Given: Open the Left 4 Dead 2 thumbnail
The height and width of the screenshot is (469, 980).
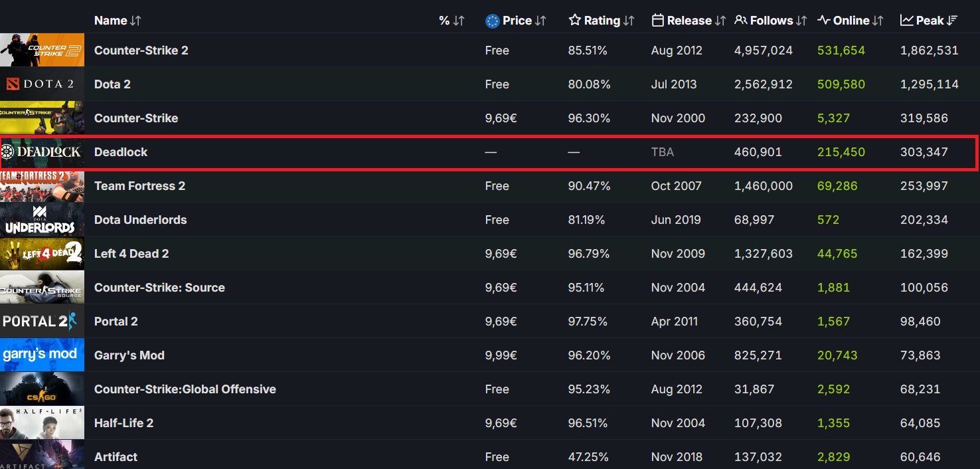Looking at the screenshot, I should point(42,254).
